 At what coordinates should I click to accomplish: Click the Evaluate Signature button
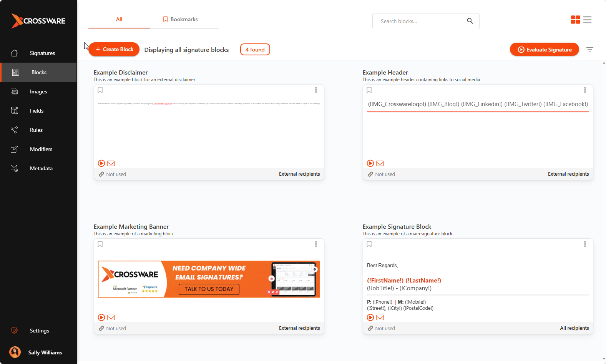click(544, 50)
